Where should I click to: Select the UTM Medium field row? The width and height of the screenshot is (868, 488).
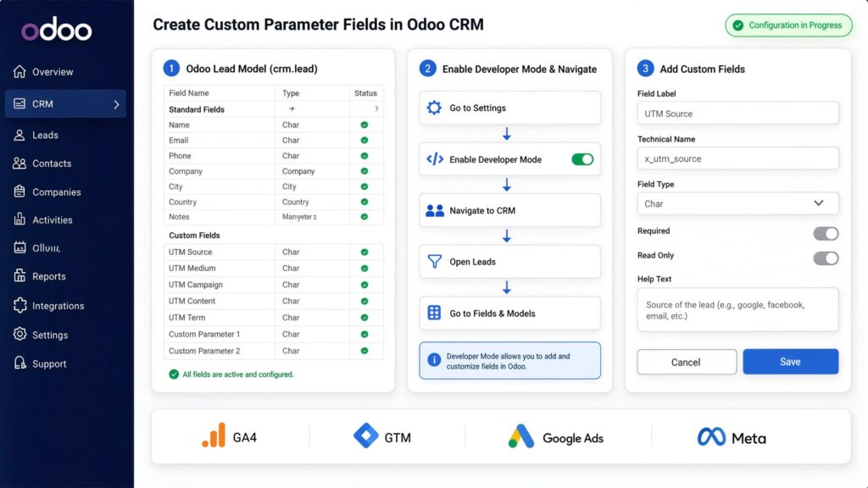click(274, 269)
